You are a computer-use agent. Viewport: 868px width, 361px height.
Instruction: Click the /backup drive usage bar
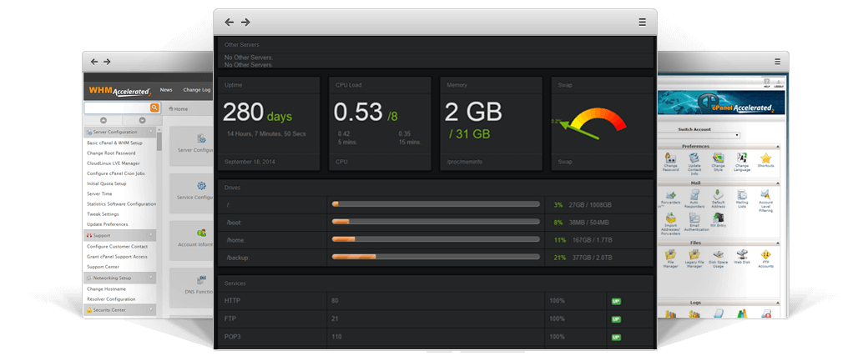436,257
